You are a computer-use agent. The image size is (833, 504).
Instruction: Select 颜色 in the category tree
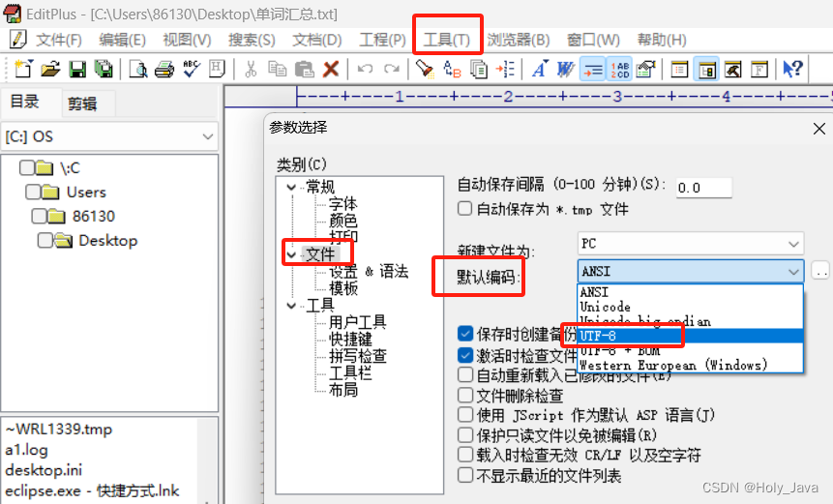point(343,220)
